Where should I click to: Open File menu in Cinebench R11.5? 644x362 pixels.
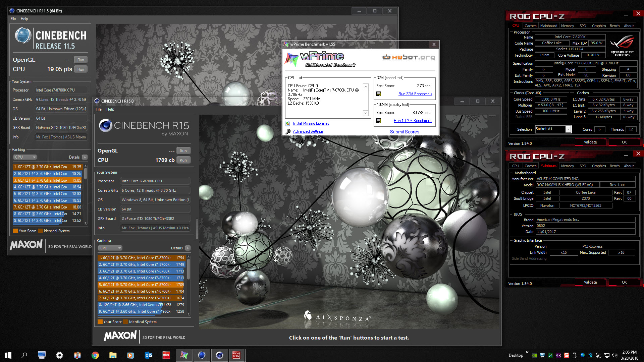click(x=13, y=19)
